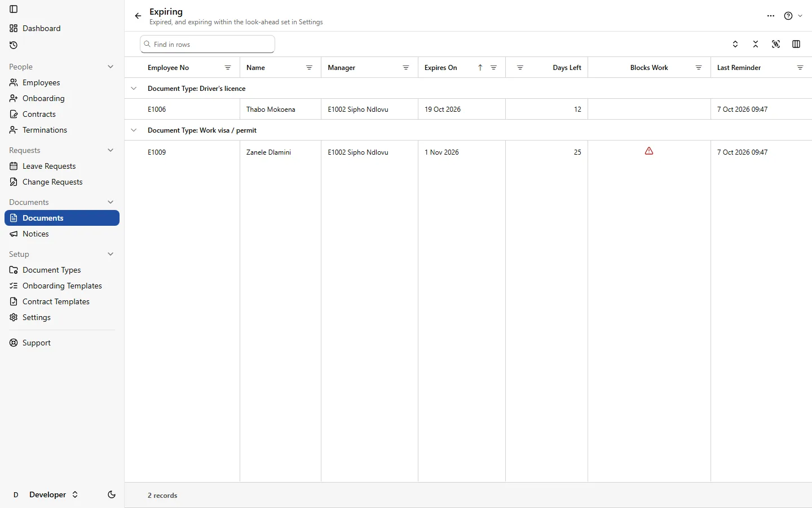The height and width of the screenshot is (508, 812).
Task: Open Onboarding Templates
Action: click(62, 286)
